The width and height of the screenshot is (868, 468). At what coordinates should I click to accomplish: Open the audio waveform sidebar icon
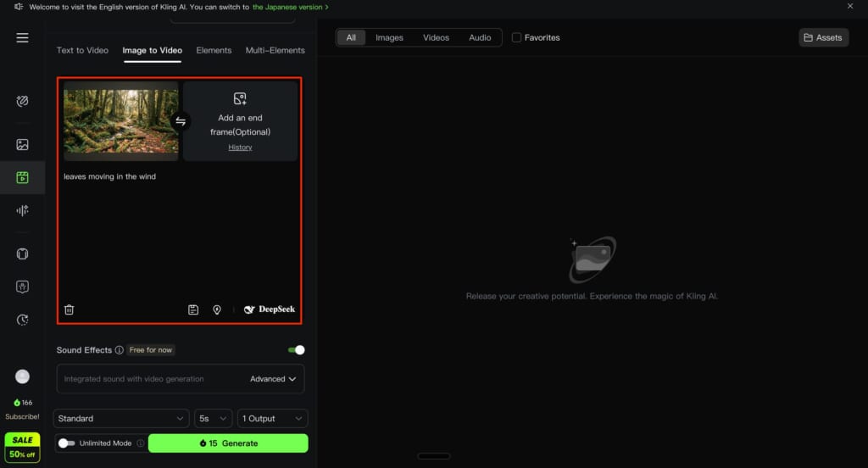tap(23, 210)
